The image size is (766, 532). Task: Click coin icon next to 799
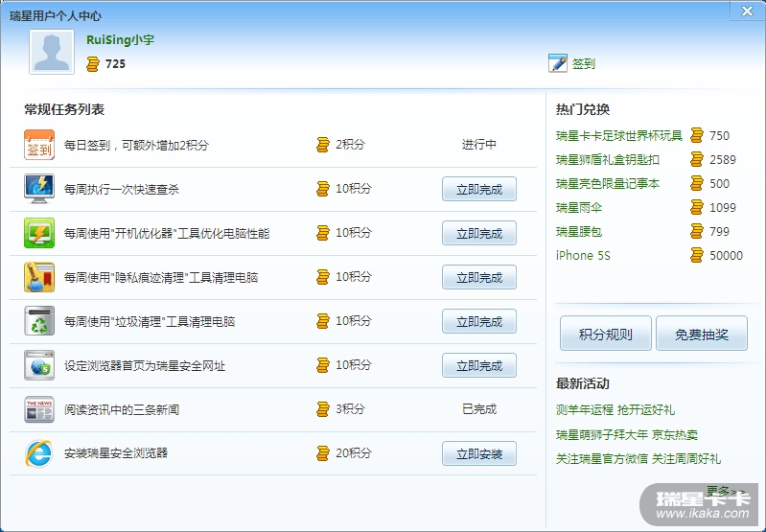point(697,231)
